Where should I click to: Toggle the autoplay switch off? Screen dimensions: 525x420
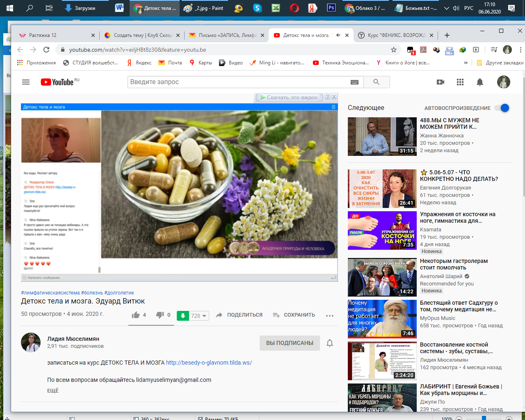[502, 108]
